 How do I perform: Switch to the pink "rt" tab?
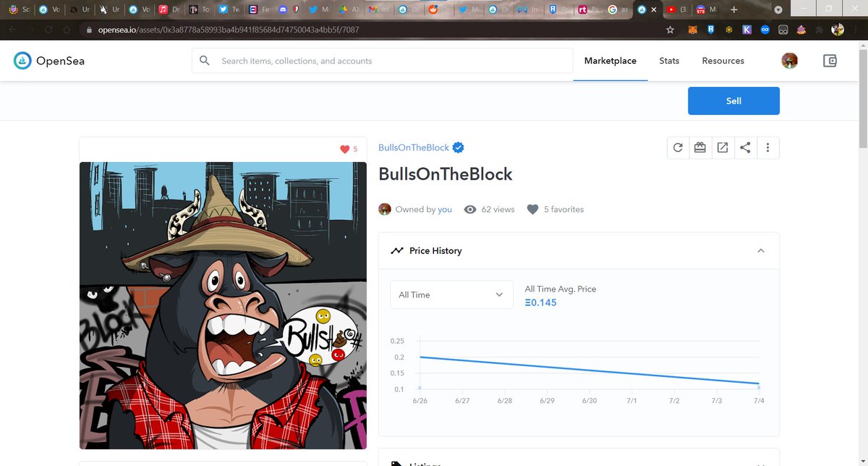(x=589, y=10)
